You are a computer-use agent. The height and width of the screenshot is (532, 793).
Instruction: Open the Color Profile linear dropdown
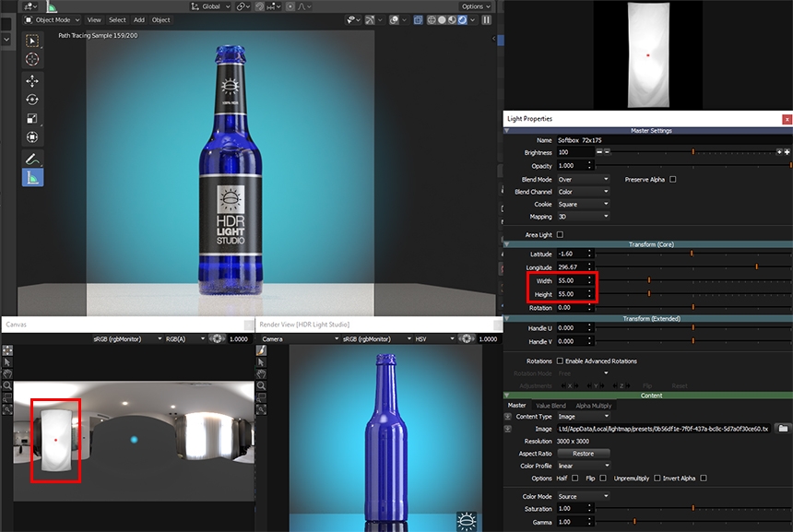point(583,466)
